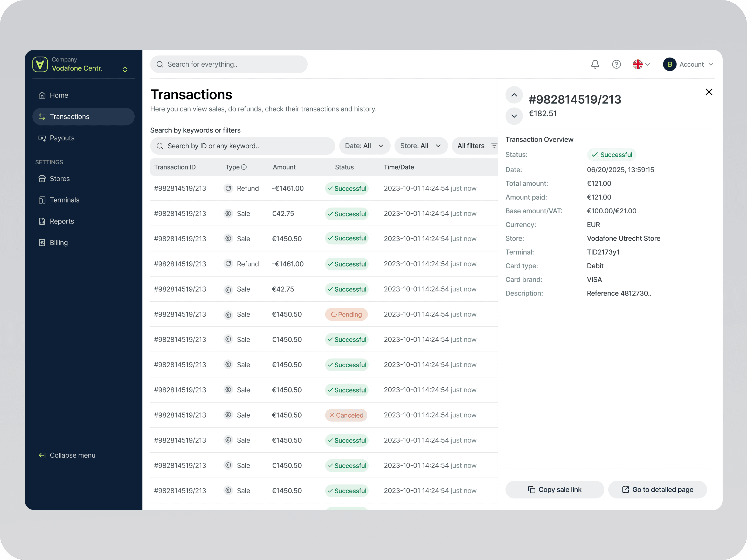Open the help question mark icon
The image size is (747, 560).
(616, 65)
